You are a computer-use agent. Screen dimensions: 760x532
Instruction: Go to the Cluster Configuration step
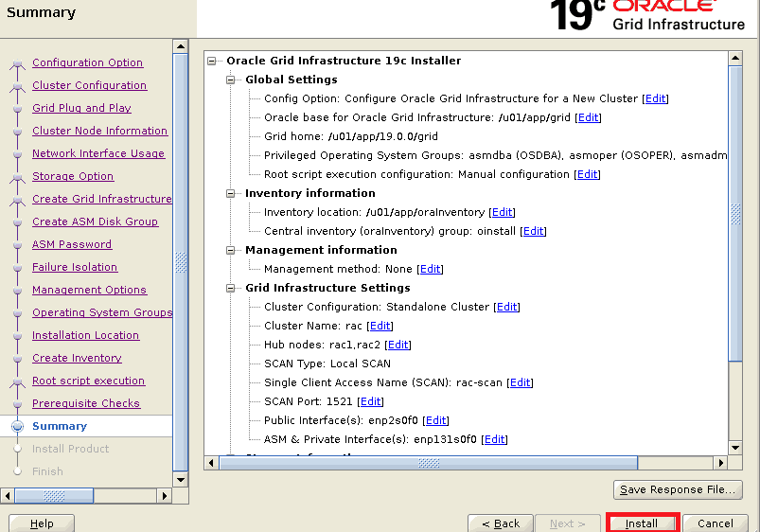(89, 85)
